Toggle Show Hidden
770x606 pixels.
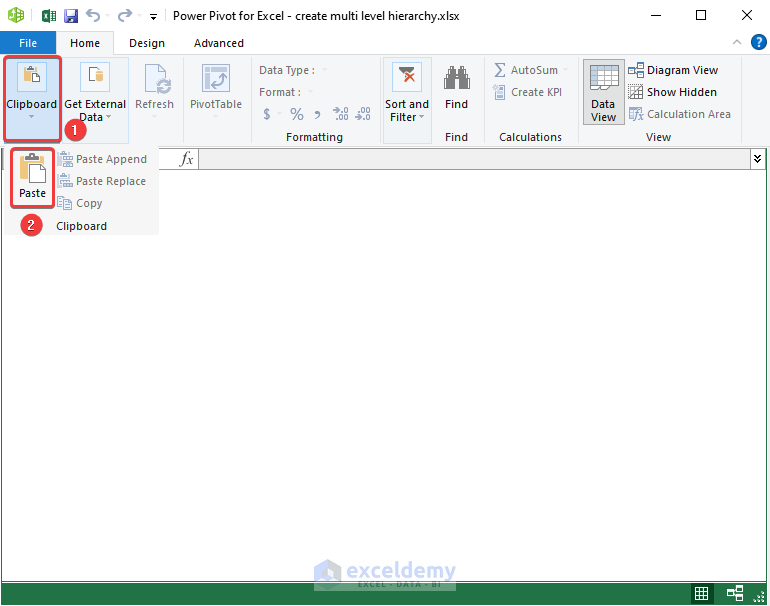point(672,92)
